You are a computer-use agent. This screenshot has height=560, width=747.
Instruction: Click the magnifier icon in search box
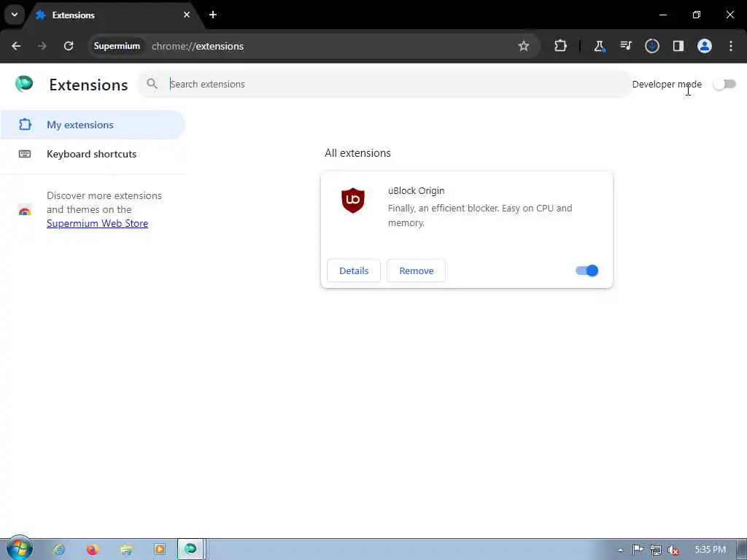152,84
